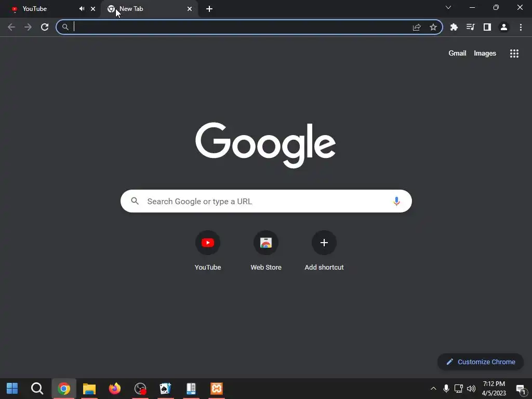
Task: Open the XAMPP taskbar icon
Action: 217,389
